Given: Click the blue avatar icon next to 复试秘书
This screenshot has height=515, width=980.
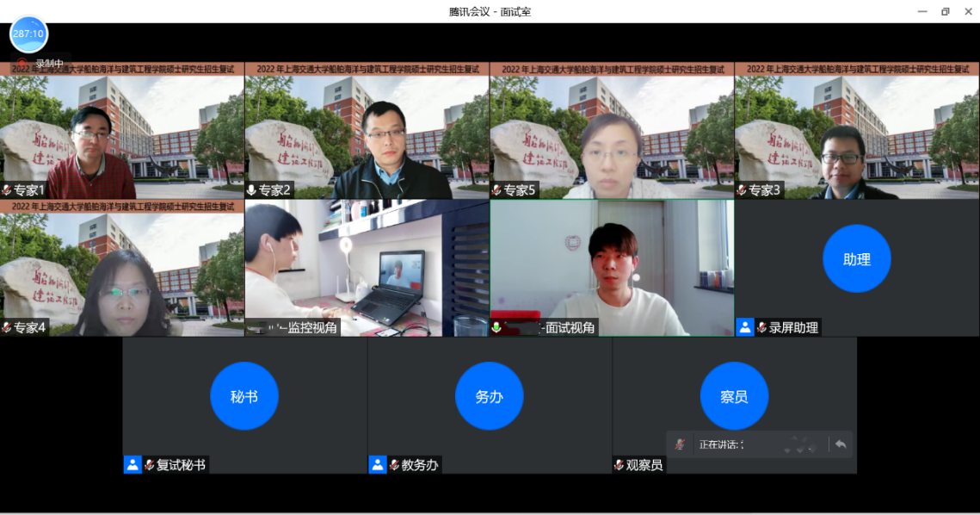Looking at the screenshot, I should 131,464.
